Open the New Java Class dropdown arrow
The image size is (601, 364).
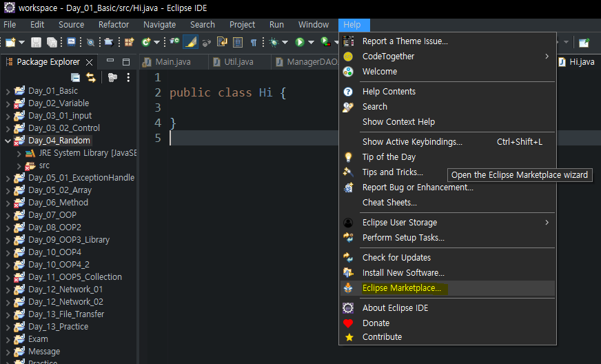(x=156, y=42)
